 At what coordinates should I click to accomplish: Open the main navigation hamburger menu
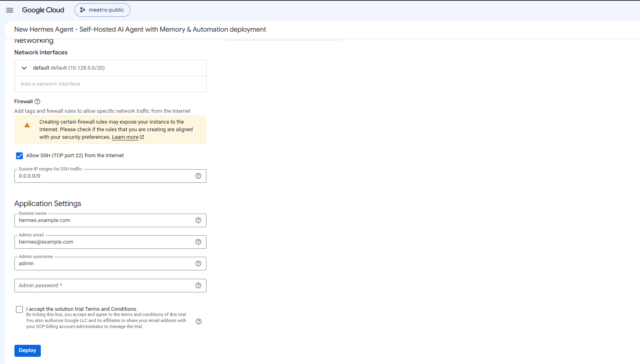10,10
